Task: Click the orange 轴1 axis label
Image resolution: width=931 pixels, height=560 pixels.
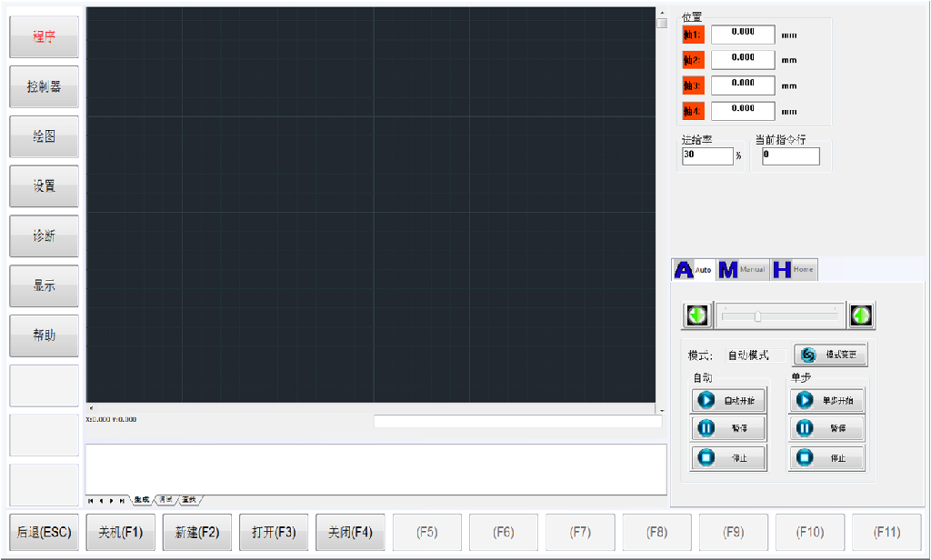Action: tap(693, 35)
